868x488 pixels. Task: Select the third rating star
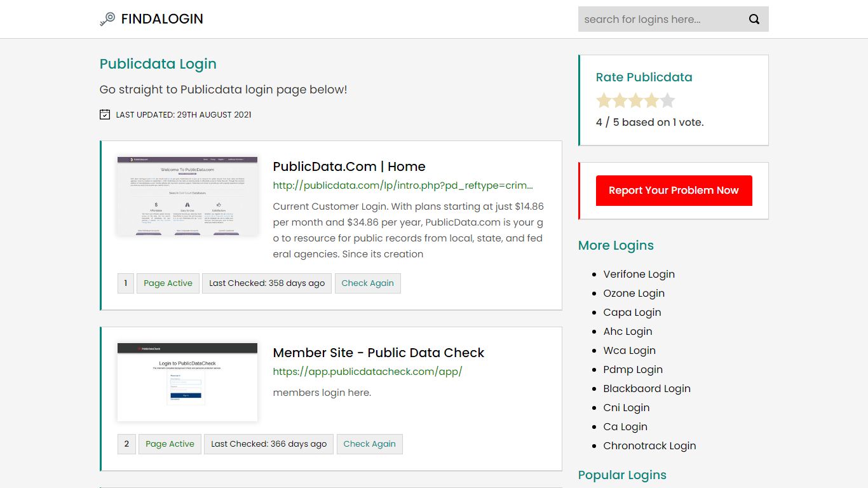click(x=635, y=100)
